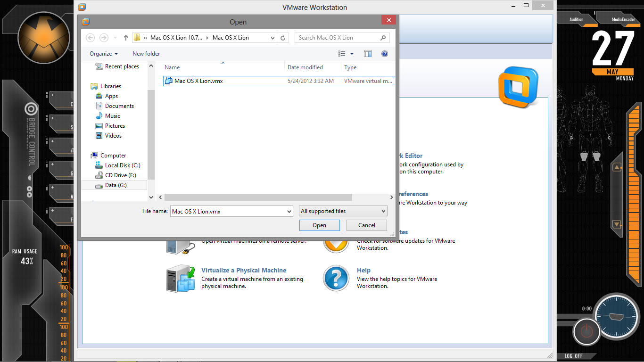The width and height of the screenshot is (644, 362).
Task: Click the S.H.I.E.L.D. eagle logo
Action: 44,37
